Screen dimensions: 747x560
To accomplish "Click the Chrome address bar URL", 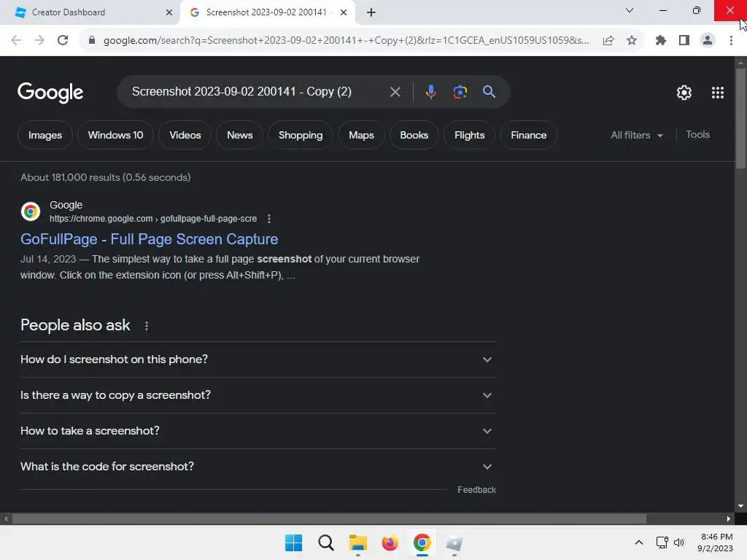I will click(346, 41).
